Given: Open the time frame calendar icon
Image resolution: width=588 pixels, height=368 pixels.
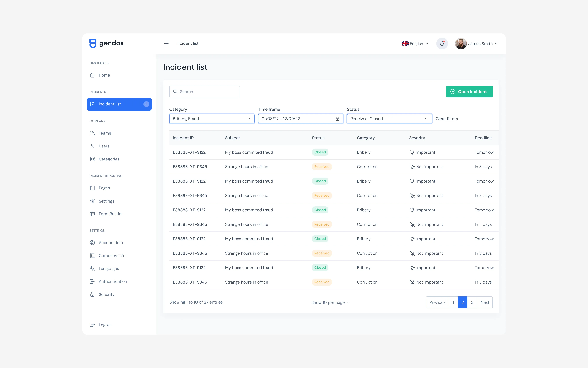Looking at the screenshot, I should (x=338, y=119).
